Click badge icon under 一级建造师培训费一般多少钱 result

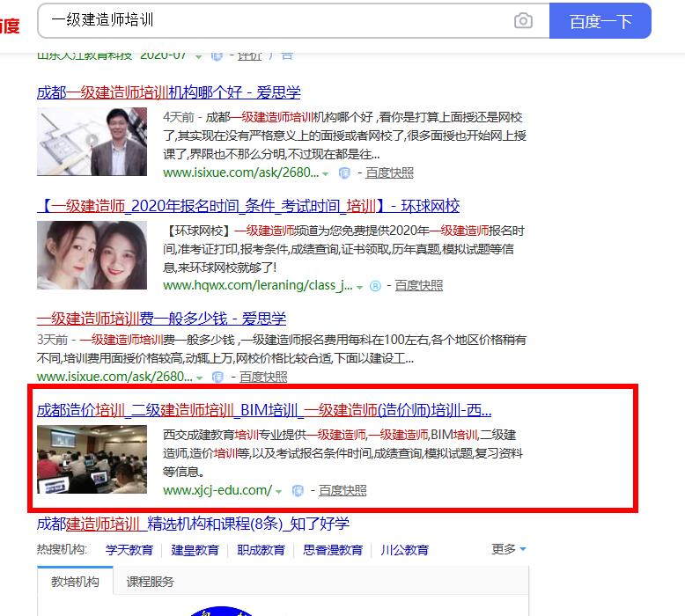tap(219, 377)
